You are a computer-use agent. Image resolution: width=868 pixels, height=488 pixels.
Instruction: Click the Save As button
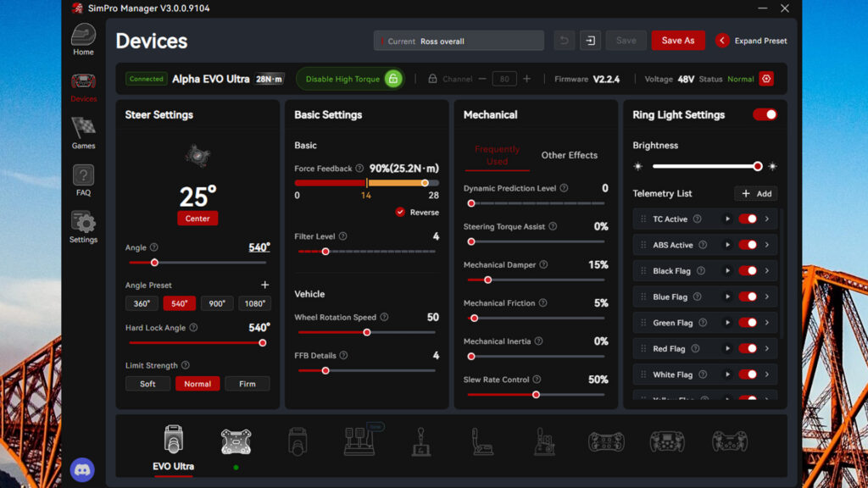pos(677,41)
